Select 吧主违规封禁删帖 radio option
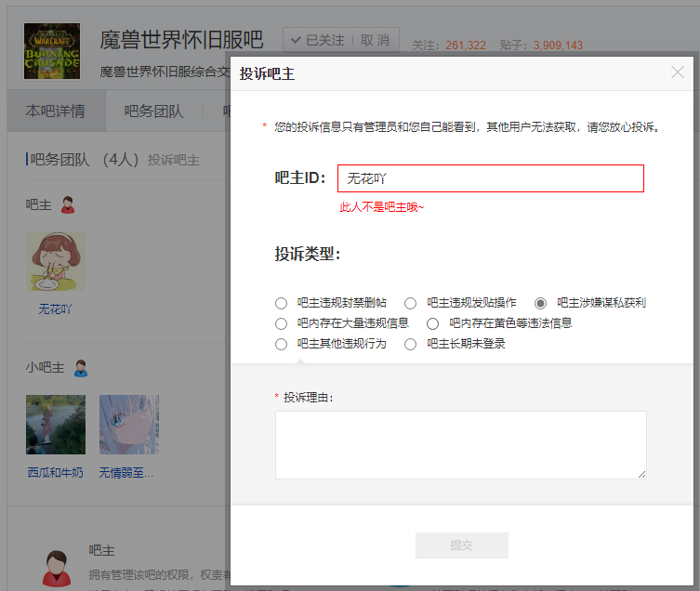The image size is (700, 591). pos(282,303)
